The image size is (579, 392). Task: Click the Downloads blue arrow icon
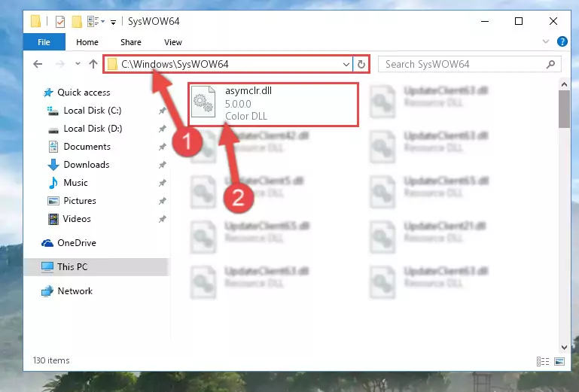click(x=53, y=165)
